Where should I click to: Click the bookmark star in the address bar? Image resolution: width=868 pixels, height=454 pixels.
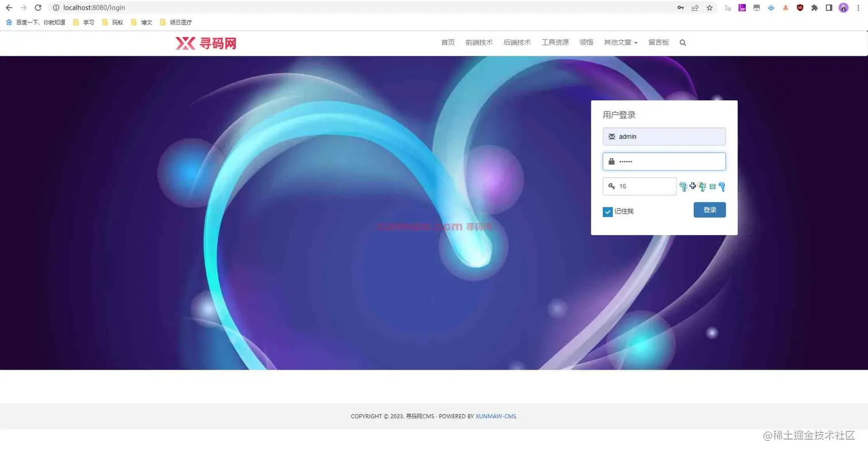click(709, 7)
